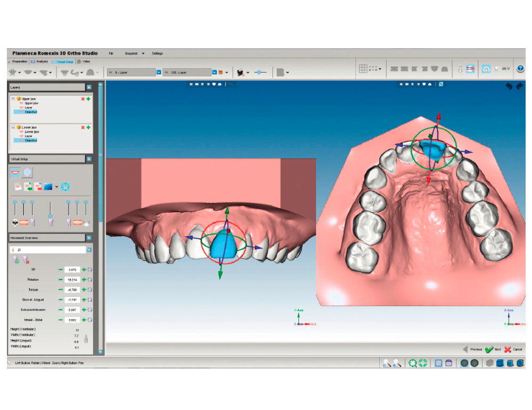
Task: Click the Rotation value input field
Action: coord(72,280)
